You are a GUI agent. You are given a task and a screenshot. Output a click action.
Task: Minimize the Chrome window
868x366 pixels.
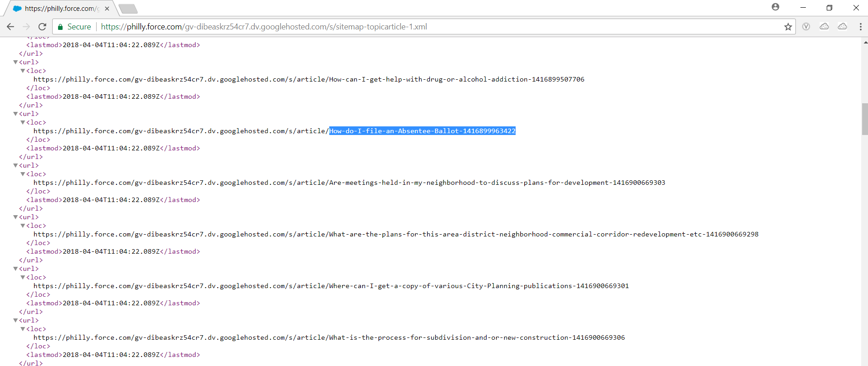(x=803, y=7)
